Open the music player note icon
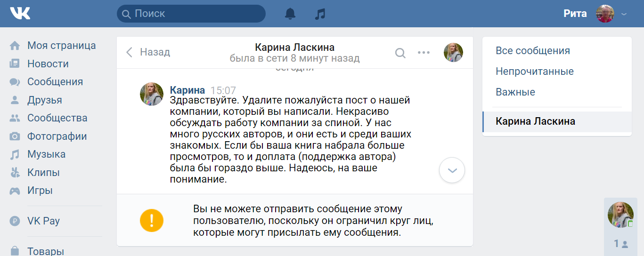This screenshot has width=644, height=256. [320, 14]
